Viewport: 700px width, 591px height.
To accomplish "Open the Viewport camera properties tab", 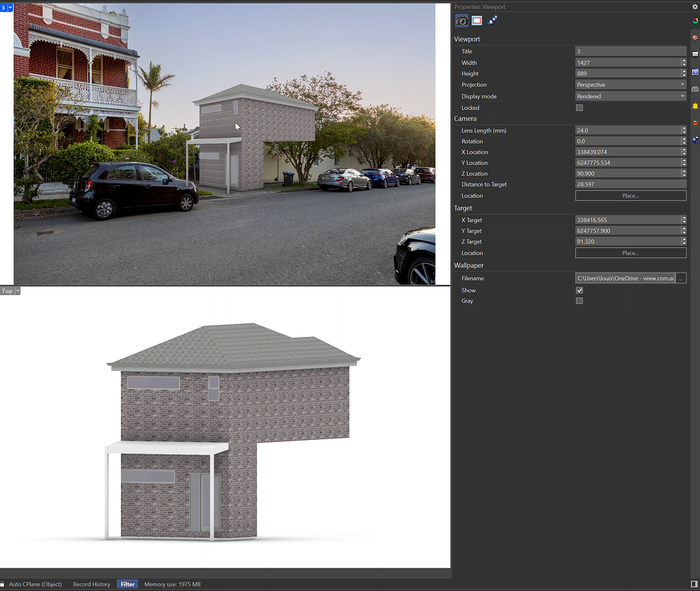I will coord(461,20).
